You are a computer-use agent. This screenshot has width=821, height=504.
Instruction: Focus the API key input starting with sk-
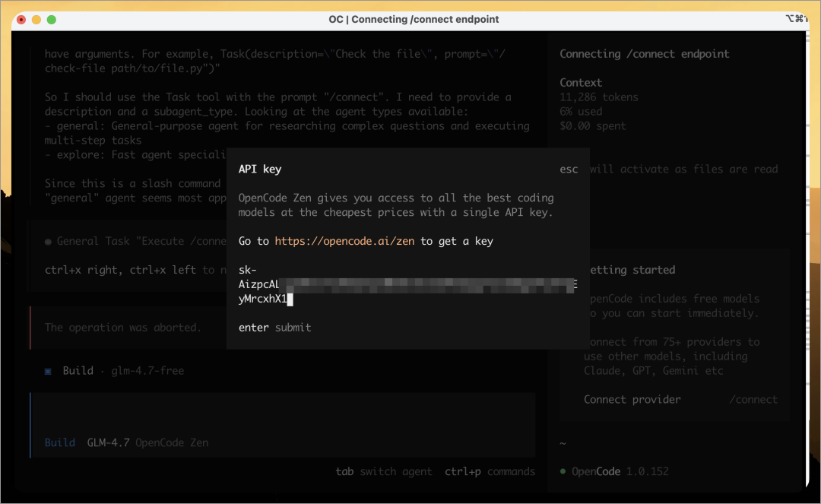coord(407,284)
